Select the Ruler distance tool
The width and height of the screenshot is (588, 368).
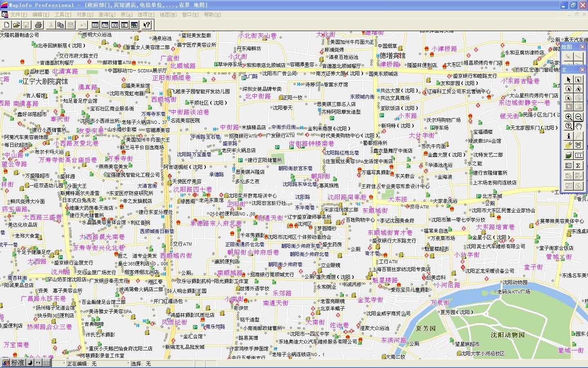point(579,156)
